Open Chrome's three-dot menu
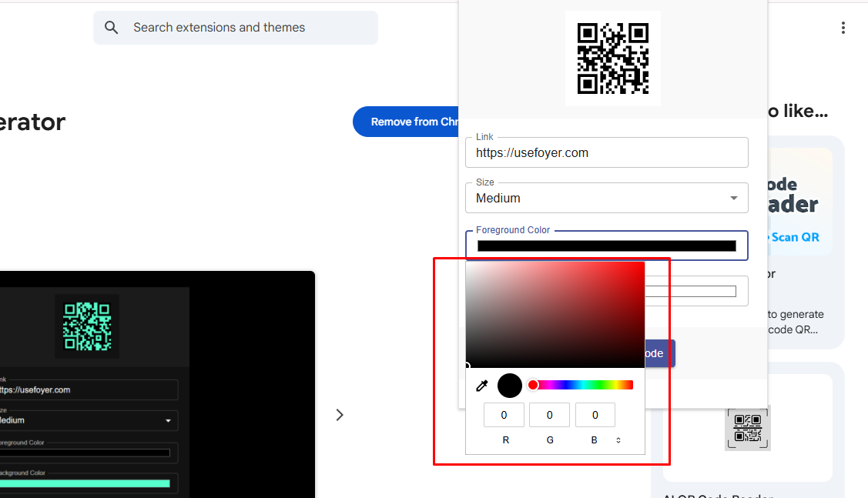Image resolution: width=868 pixels, height=498 pixels. [x=843, y=27]
